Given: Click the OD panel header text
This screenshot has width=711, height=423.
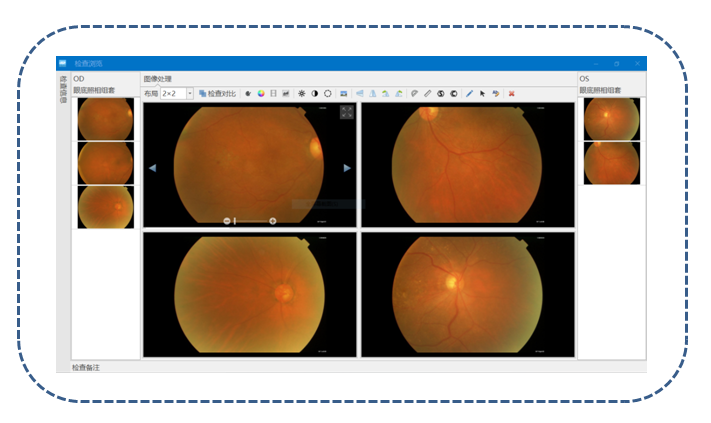Looking at the screenshot, I should click(x=79, y=78).
